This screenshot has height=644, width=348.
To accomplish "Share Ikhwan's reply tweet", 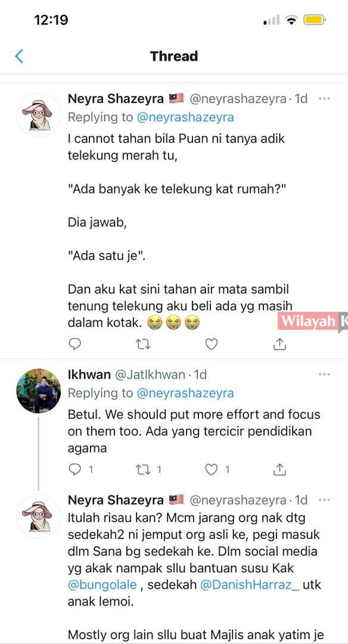I will point(279,469).
